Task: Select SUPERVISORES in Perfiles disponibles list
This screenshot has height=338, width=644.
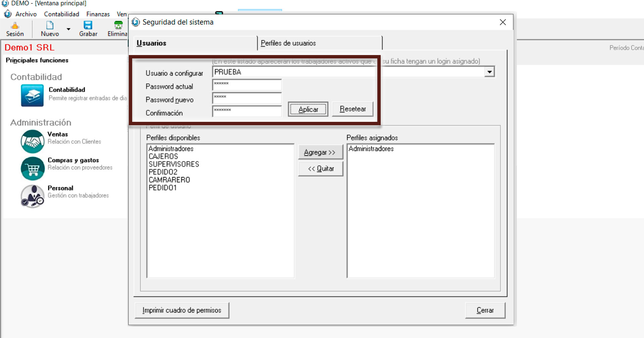Action: point(174,164)
